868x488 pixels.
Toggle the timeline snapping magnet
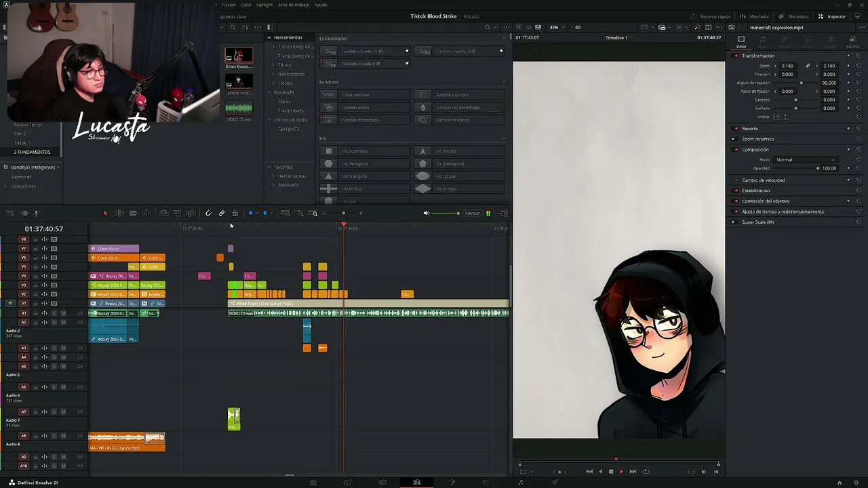pos(208,213)
